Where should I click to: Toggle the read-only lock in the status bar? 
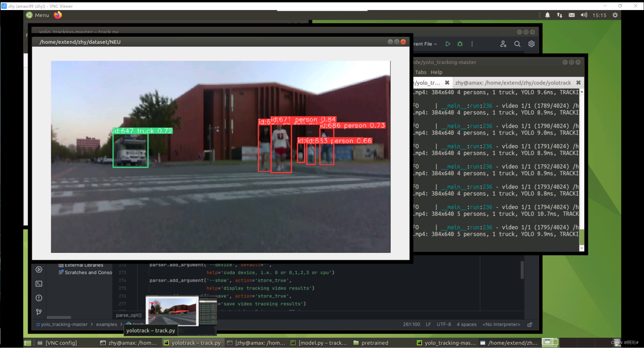point(530,324)
